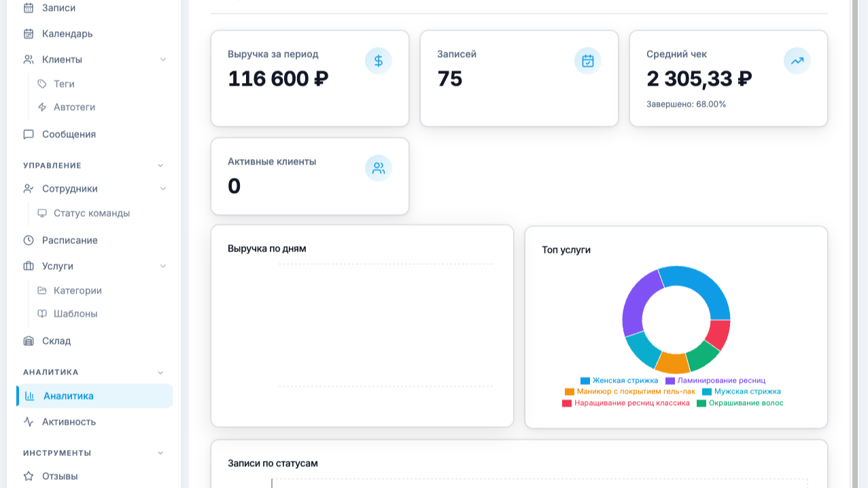This screenshot has height=488, width=868.
Task: Select the bar-chart icon next to Аналитика
Action: point(30,396)
